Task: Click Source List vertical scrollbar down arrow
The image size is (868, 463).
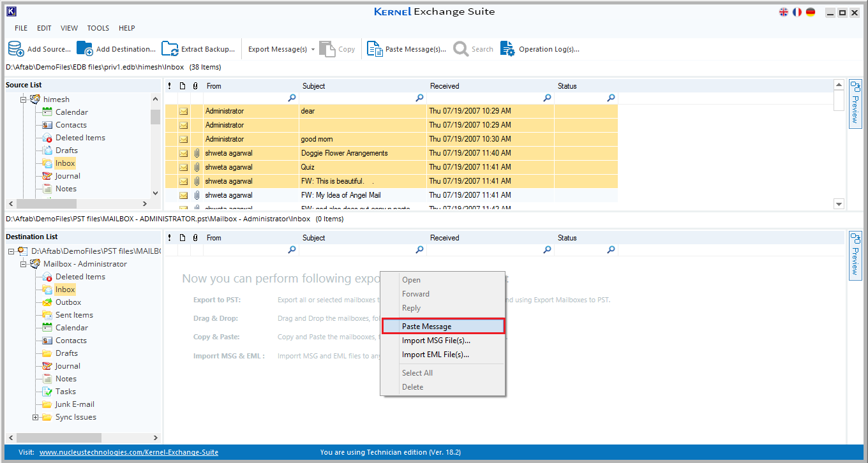Action: click(155, 193)
